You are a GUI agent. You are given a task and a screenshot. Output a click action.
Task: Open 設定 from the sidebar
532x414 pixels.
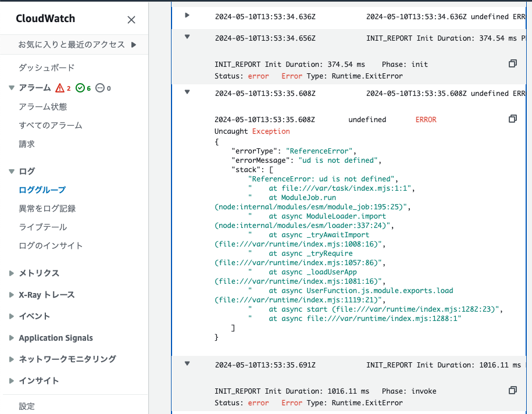[26, 406]
